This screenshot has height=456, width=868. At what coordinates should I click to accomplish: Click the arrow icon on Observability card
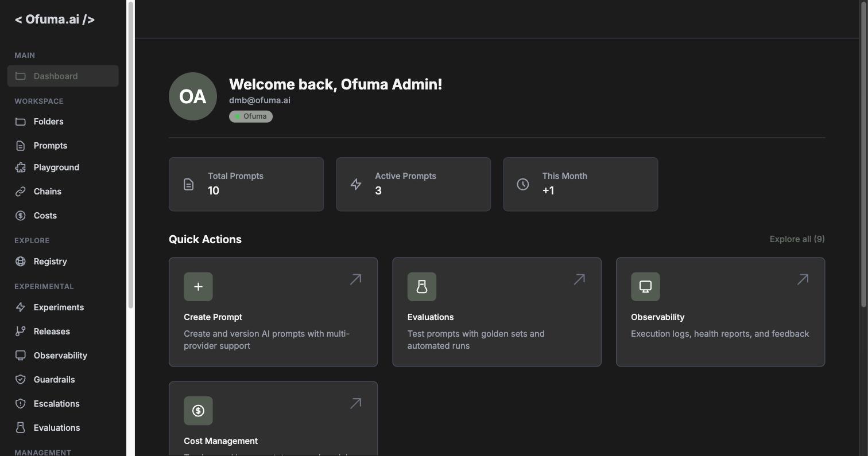pos(803,279)
